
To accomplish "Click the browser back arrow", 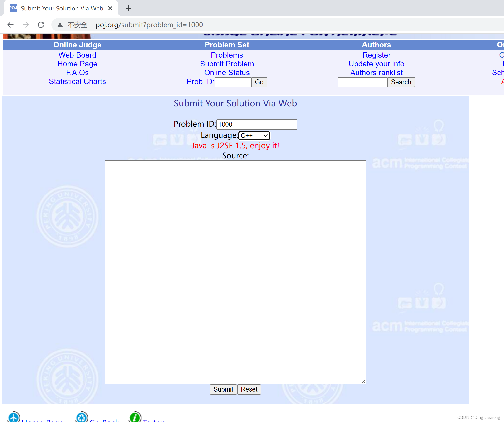I will tap(10, 25).
